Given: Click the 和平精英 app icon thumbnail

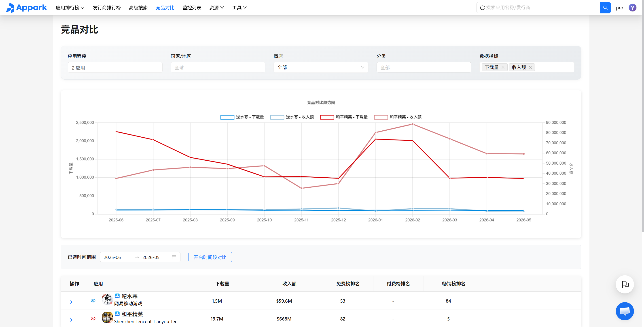Looking at the screenshot, I should [x=107, y=317].
